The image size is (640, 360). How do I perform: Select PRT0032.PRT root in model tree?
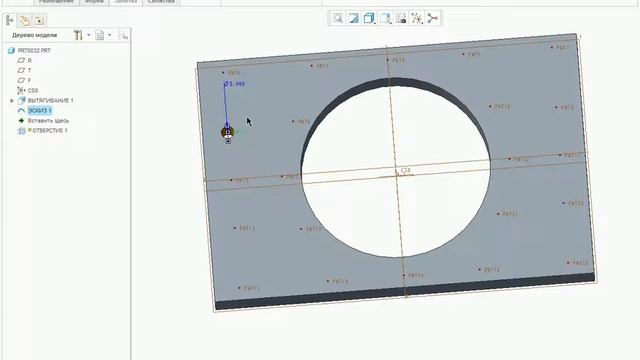tap(29, 51)
